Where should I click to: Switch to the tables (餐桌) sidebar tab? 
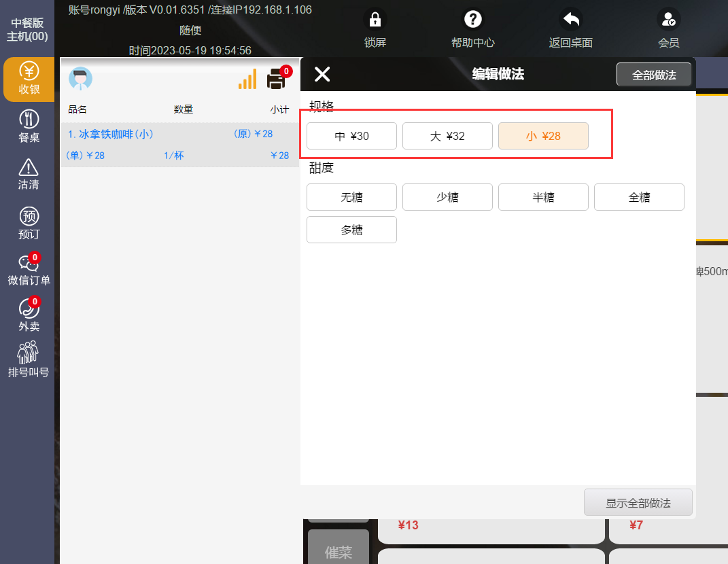pos(29,127)
